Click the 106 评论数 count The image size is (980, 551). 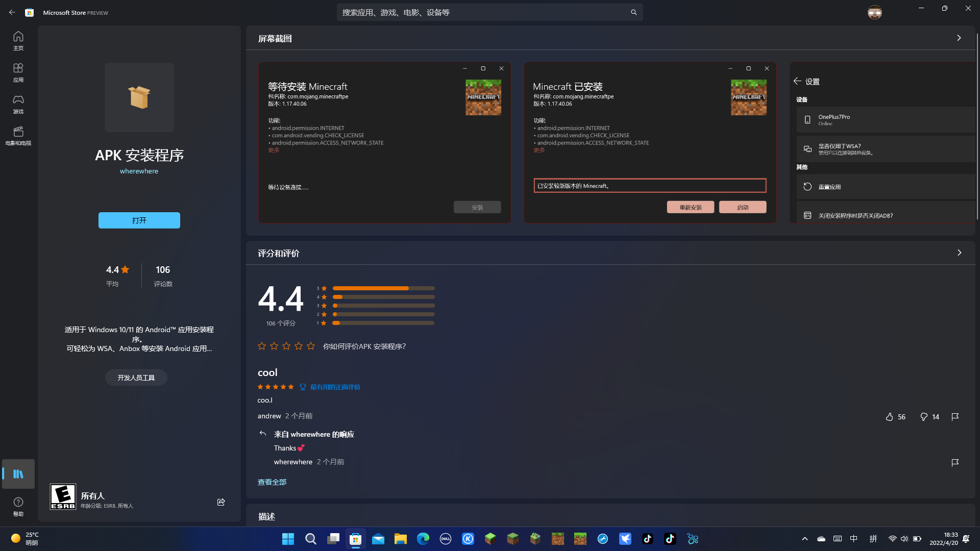point(163,275)
